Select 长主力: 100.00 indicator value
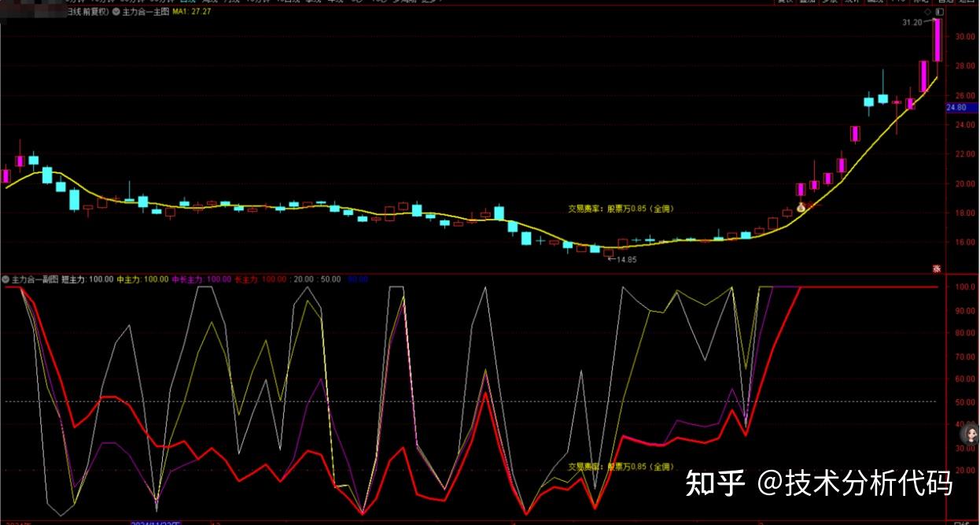Screen dimensions: 980x525 pos(260,279)
